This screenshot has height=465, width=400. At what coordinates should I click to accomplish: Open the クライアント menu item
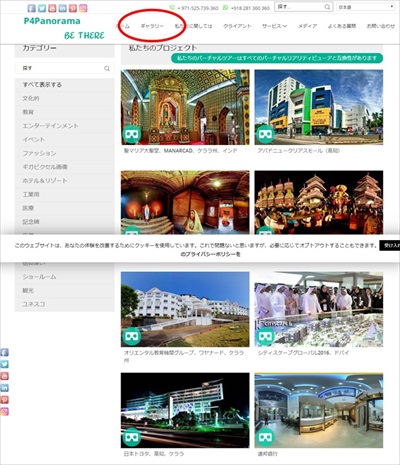click(x=237, y=26)
